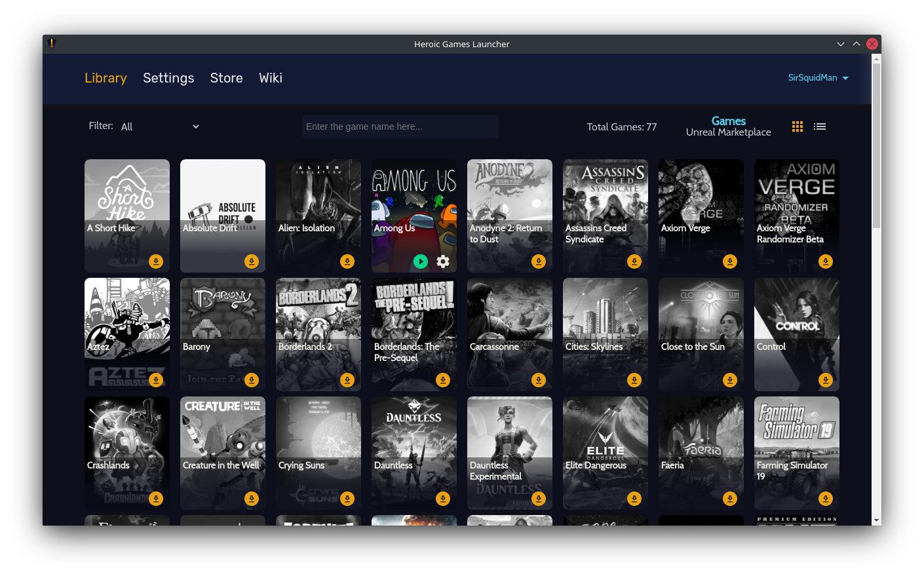Switch to list view layout
924x576 pixels.
coord(820,126)
